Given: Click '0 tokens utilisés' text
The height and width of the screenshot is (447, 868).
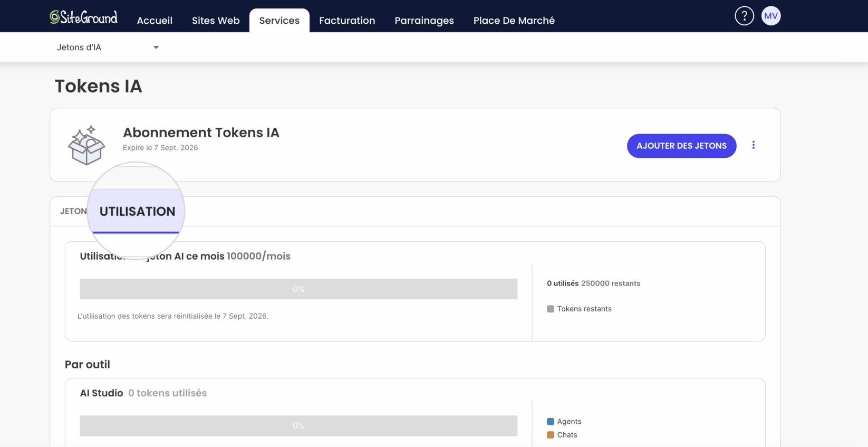Looking at the screenshot, I should (168, 393).
